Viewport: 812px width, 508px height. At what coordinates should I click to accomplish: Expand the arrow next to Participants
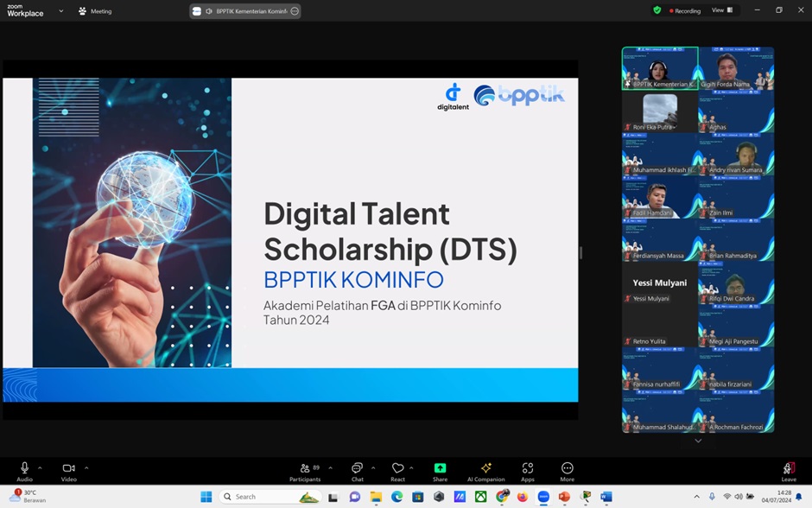point(330,467)
